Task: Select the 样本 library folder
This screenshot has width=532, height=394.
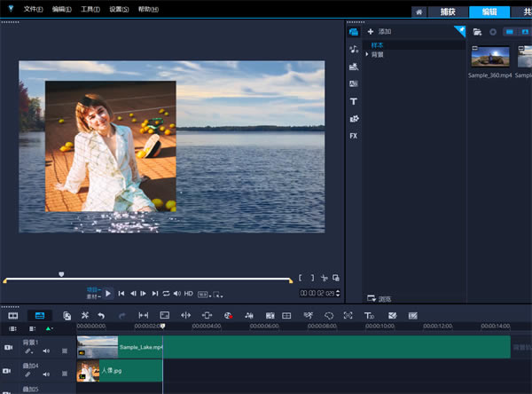Action: click(379, 44)
